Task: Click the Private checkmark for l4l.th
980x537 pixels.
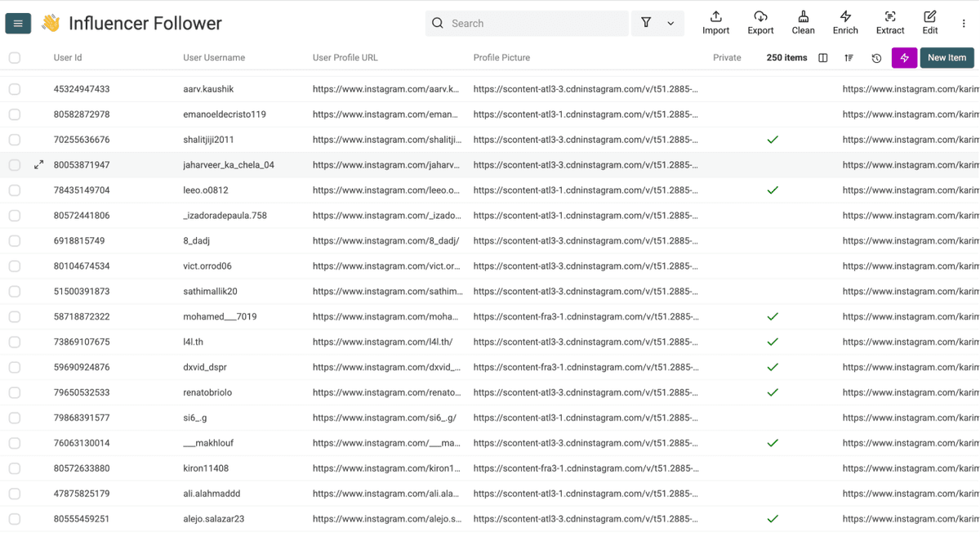Action: click(x=773, y=342)
